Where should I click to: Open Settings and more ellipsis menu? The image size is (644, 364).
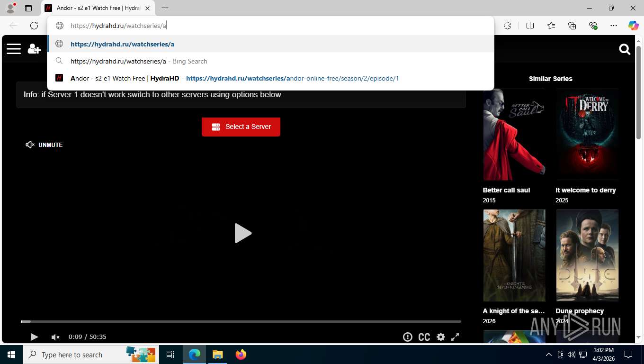coord(614,26)
